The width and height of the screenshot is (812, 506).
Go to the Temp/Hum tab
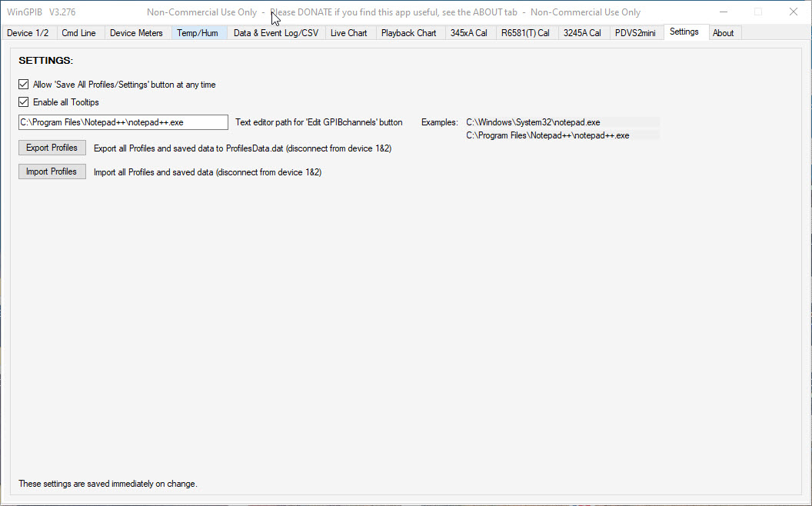coord(198,33)
